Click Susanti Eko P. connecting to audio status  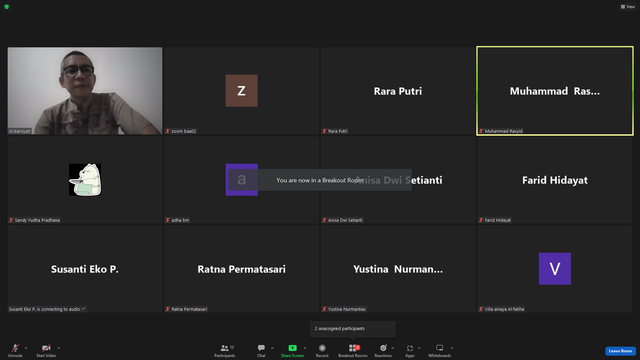47,309
